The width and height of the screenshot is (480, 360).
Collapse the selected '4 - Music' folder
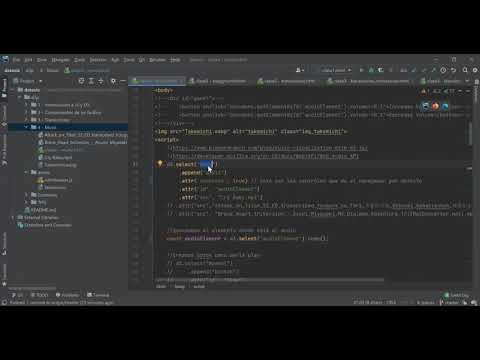(x=26, y=127)
